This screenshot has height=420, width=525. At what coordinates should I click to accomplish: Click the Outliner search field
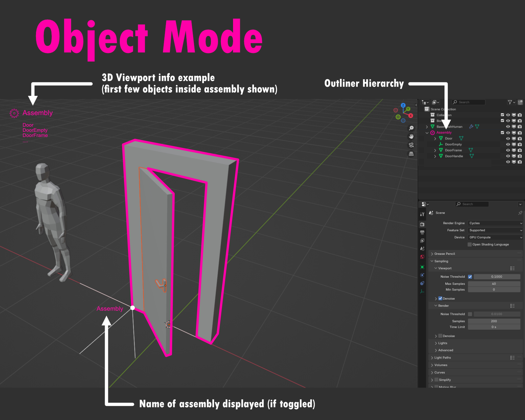pos(468,102)
